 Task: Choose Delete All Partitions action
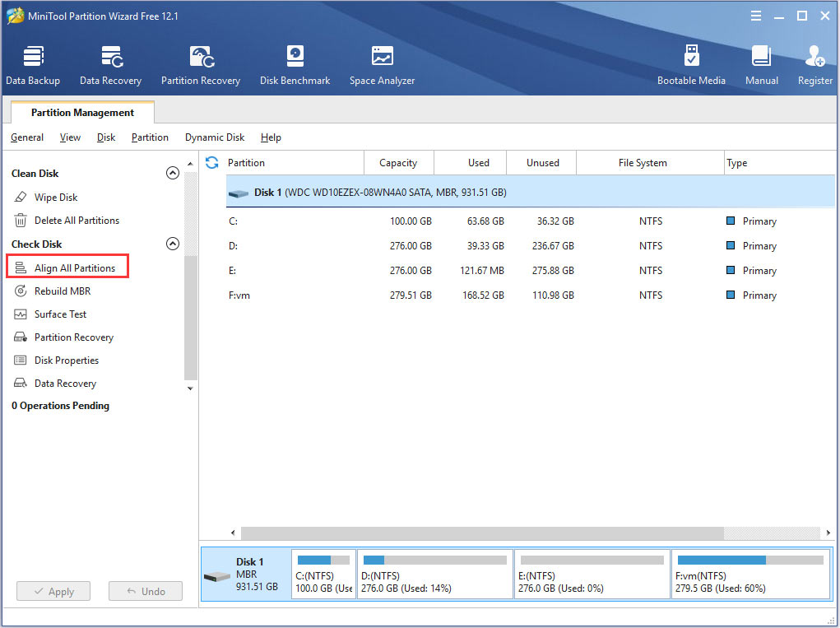pyautogui.click(x=77, y=221)
